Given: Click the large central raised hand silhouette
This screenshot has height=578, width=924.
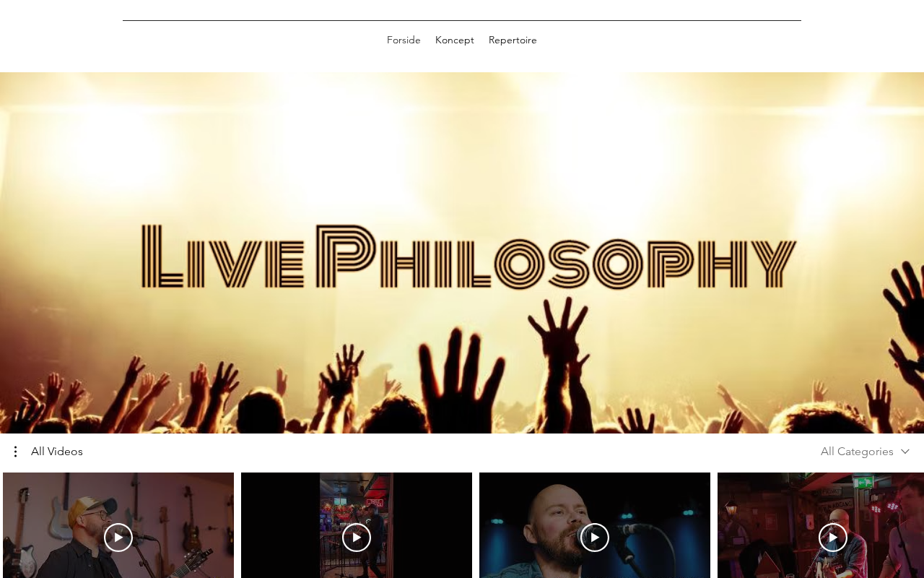Looking at the screenshot, I should click(456, 379).
